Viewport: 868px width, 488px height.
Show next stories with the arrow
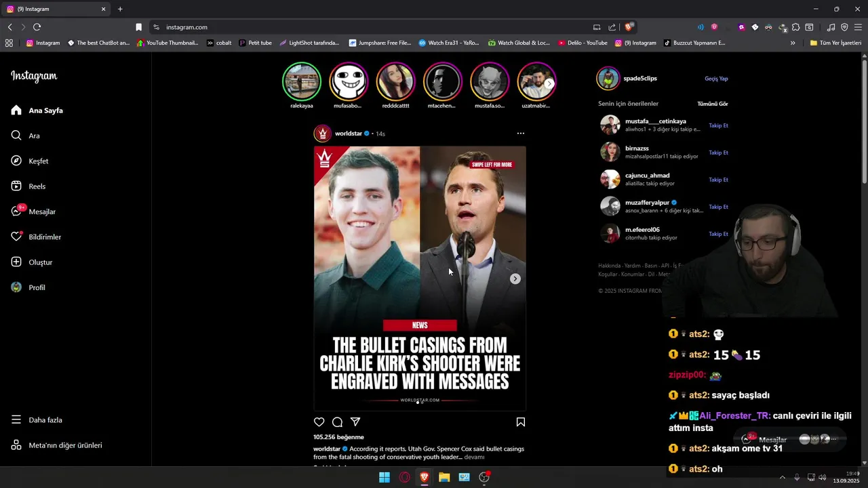(549, 83)
